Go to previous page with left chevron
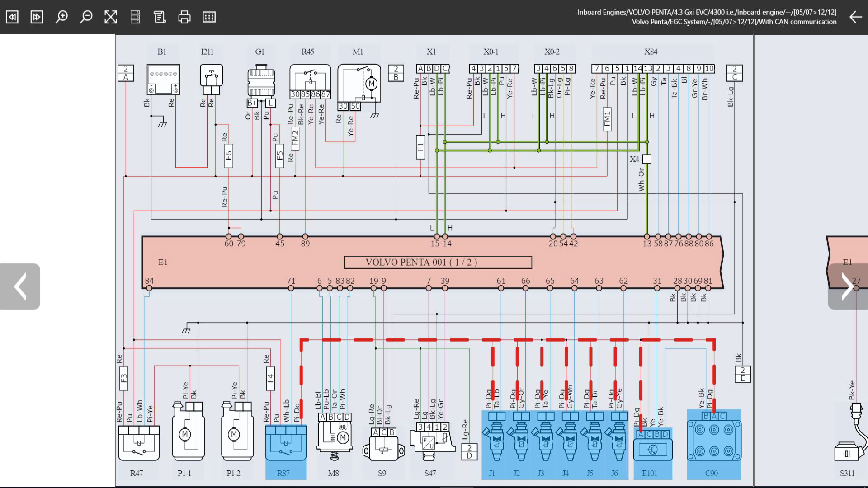Screen dimensions: 868x488 point(20,286)
